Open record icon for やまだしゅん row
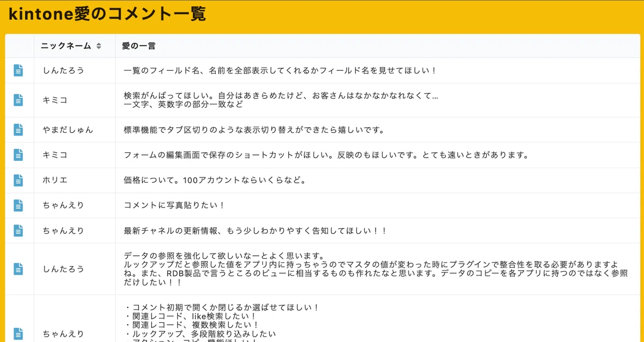Image resolution: width=644 pixels, height=342 pixels. 19,130
